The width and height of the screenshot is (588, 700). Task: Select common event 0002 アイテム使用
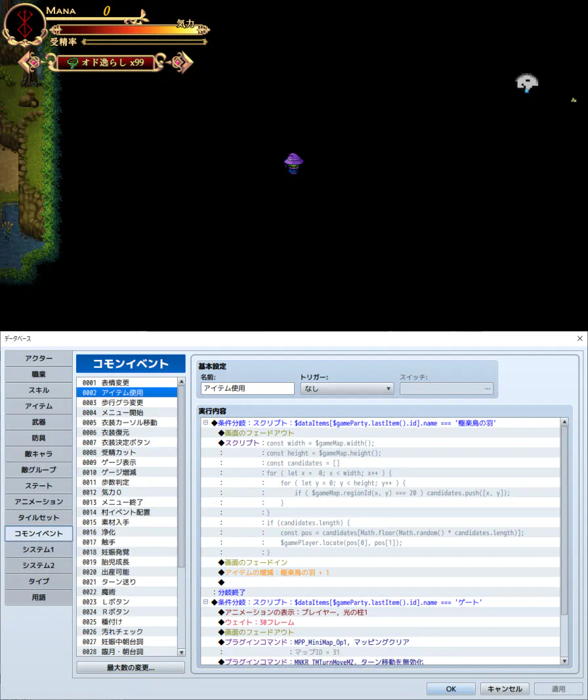127,393
